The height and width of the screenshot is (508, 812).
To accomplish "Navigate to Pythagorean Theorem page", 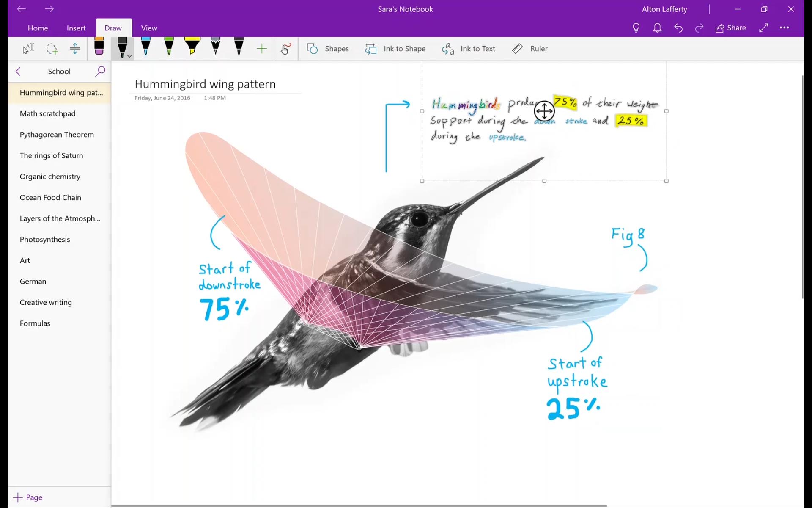I will click(57, 134).
